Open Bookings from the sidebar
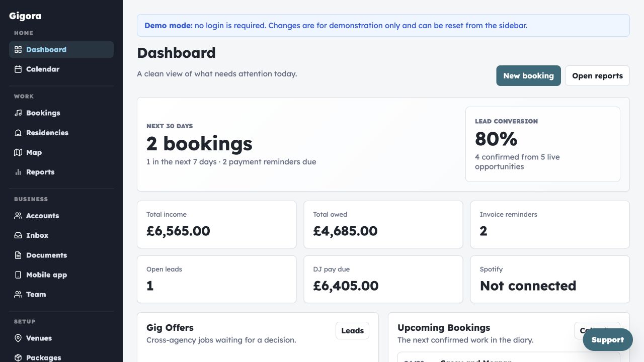This screenshot has width=644, height=362. point(61,113)
